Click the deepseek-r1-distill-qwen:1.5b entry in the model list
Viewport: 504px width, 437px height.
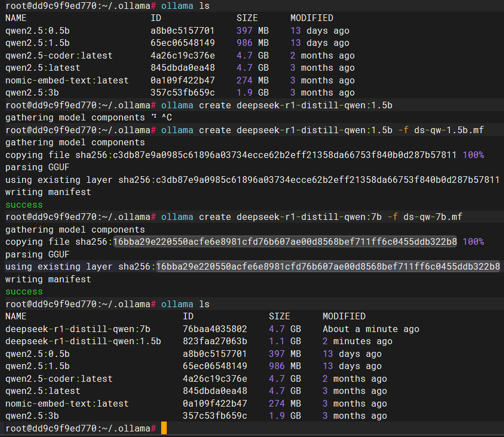pyautogui.click(x=83, y=341)
